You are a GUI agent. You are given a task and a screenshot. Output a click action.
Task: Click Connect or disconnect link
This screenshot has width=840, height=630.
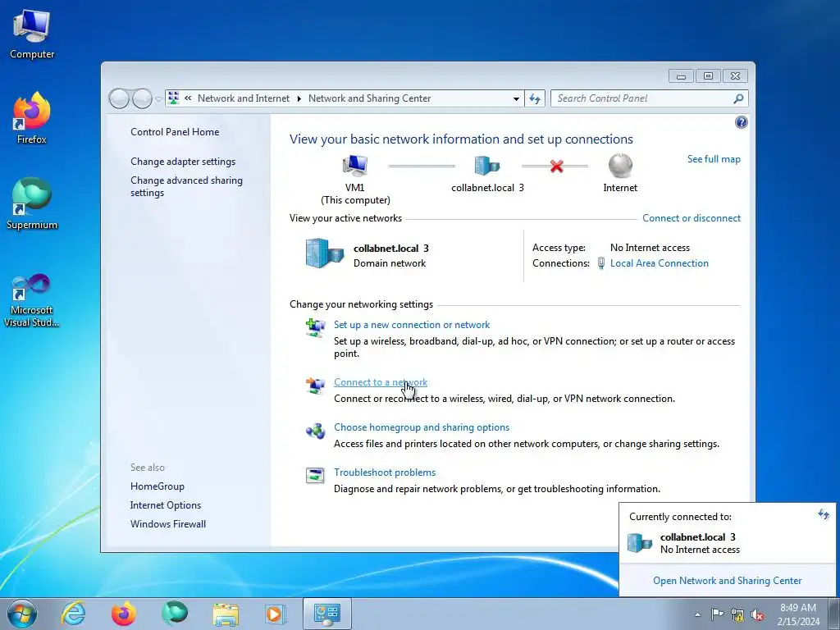[x=691, y=218]
